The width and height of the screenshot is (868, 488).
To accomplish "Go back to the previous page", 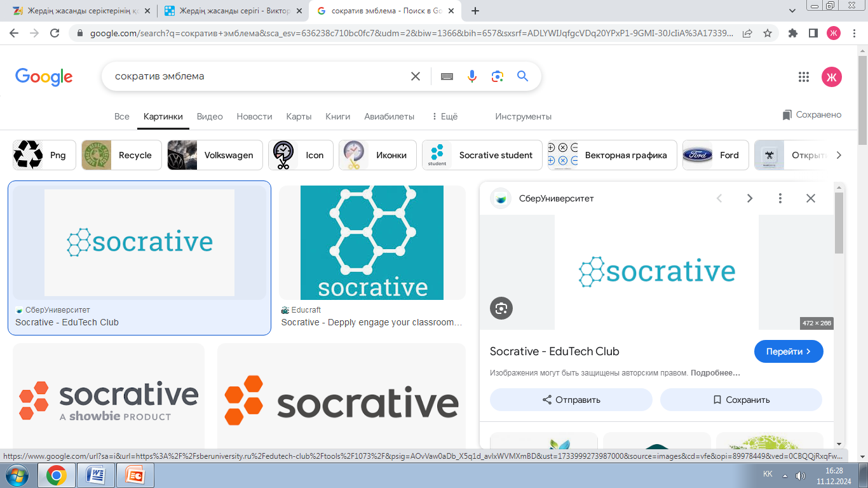I will tap(14, 33).
